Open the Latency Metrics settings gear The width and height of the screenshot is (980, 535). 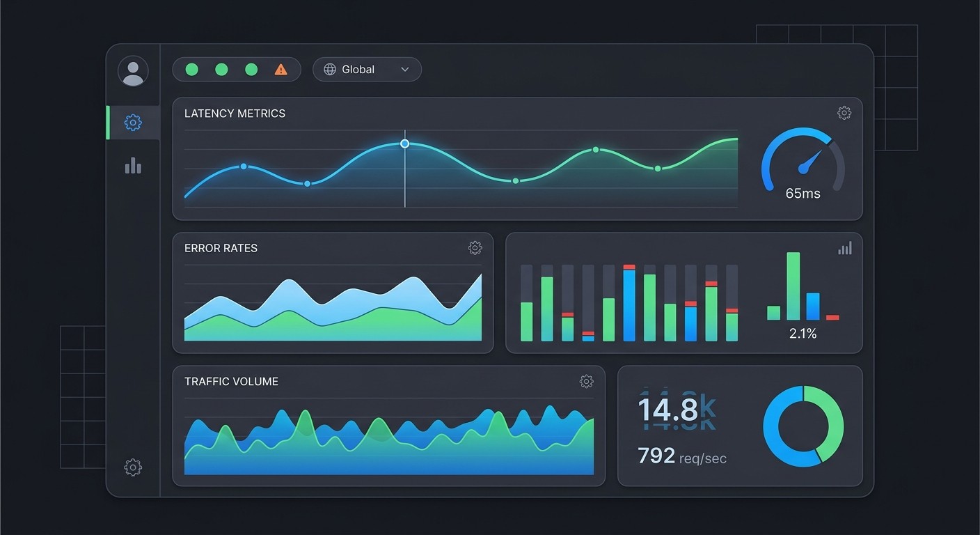[844, 112]
